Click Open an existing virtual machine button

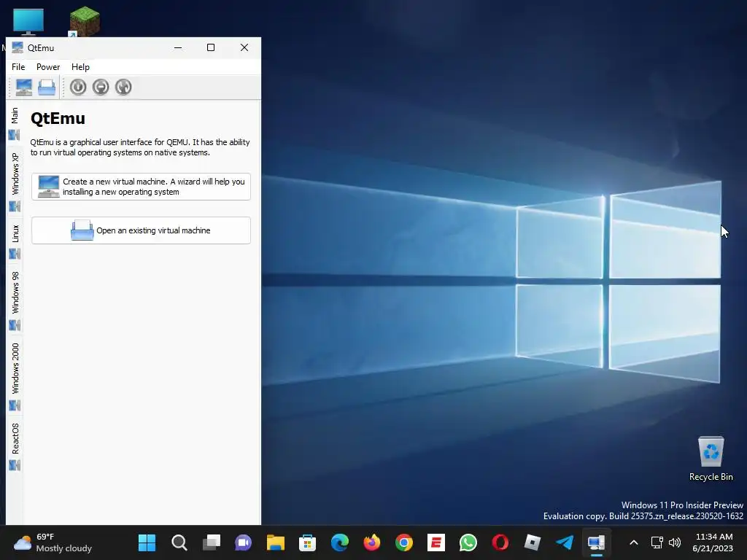click(x=141, y=230)
